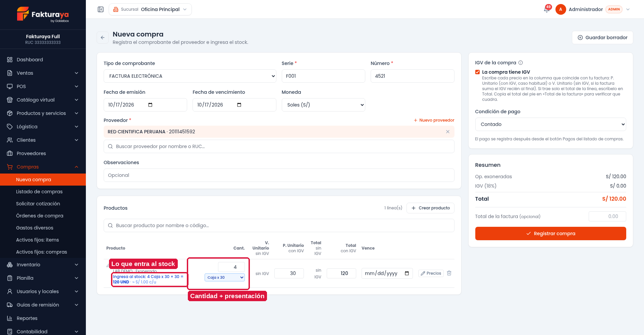Viewport: 644px width, 335px height.
Task: Open Proveedores in the sidebar
Action: tap(43, 153)
